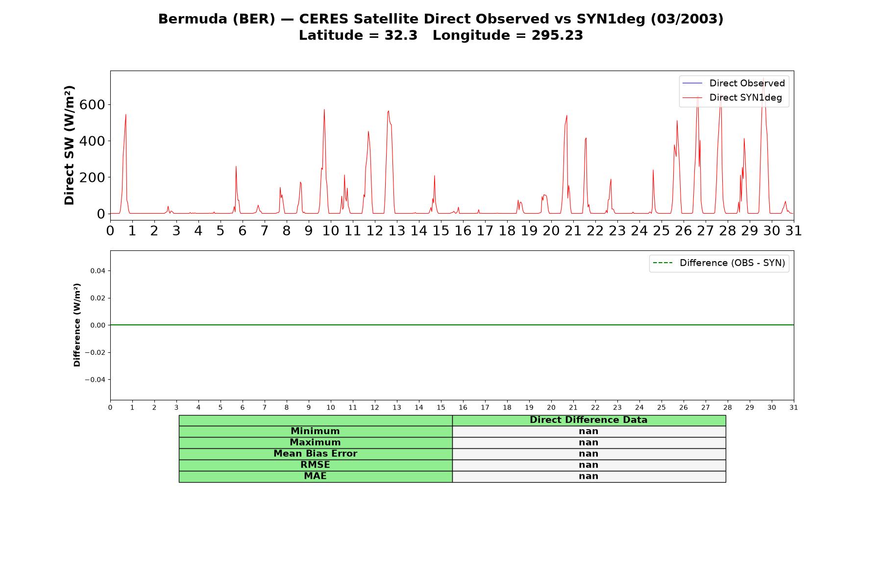Click day 15 tick on upper x-axis
This screenshot has width=882, height=588.
[441, 231]
